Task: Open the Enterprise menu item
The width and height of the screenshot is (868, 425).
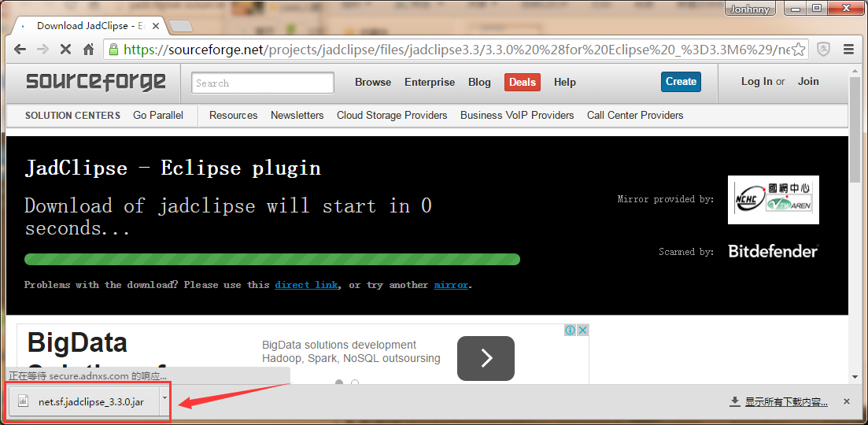Action: click(x=430, y=83)
